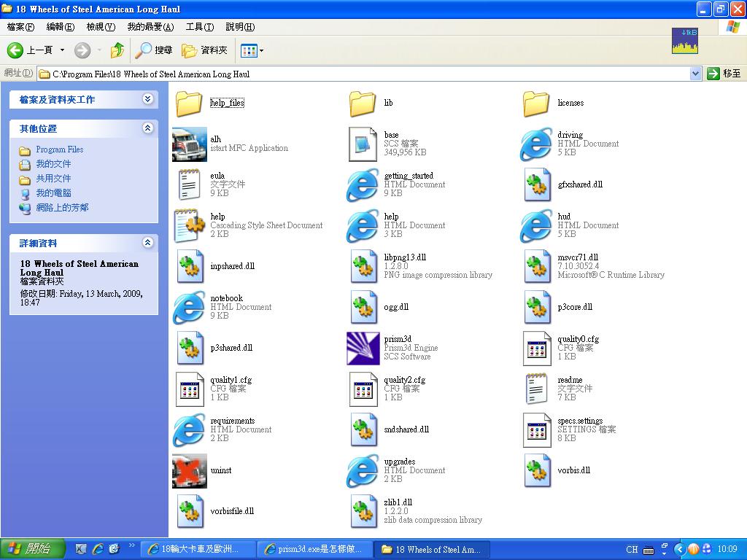The height and width of the screenshot is (560, 747).
Task: Click the 開始 Start button on taskbar
Action: coord(32,549)
